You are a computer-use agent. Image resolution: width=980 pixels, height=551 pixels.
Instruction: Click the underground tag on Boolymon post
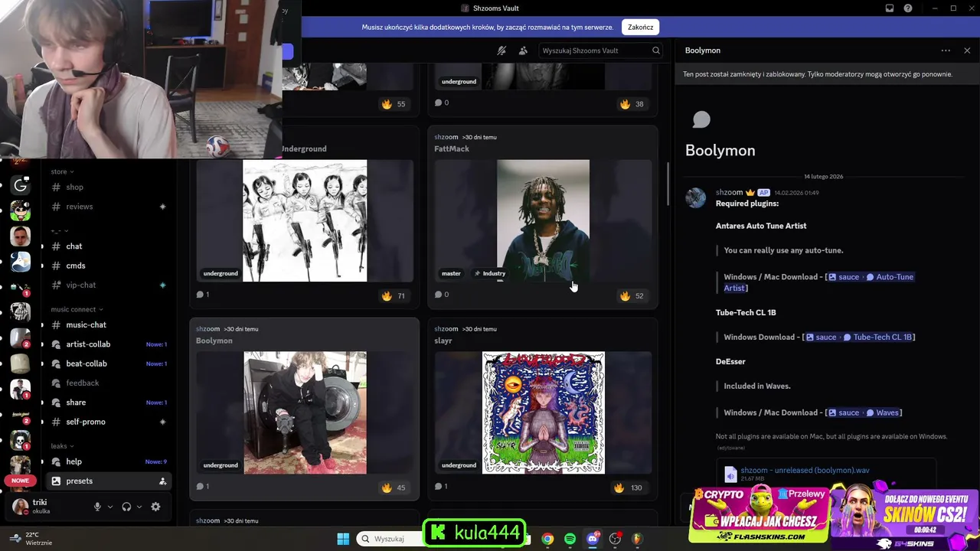pos(220,465)
